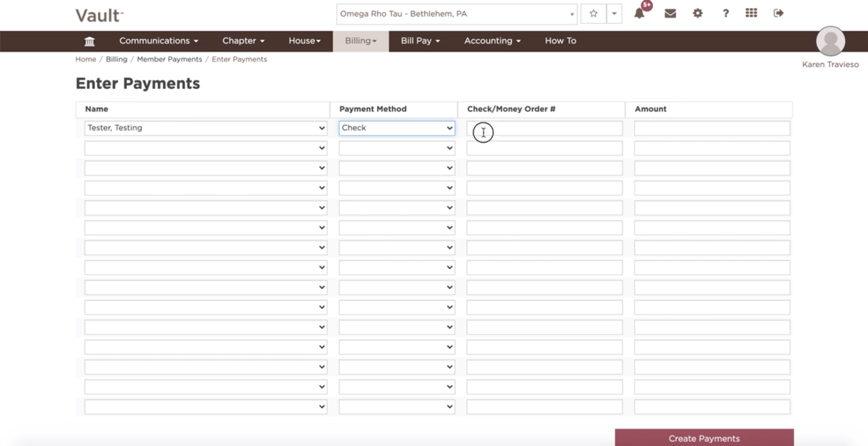Open the apps grid icon

[751, 13]
